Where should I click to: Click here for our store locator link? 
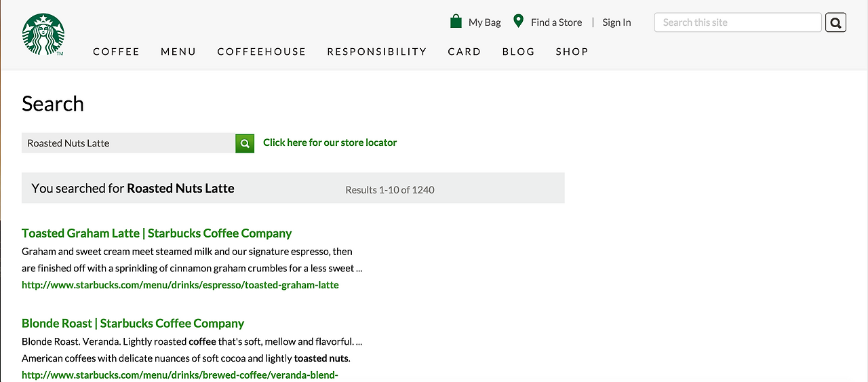pyautogui.click(x=330, y=142)
